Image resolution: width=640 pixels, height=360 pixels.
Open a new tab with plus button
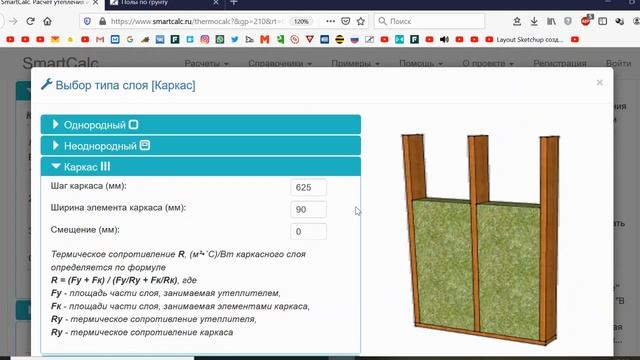pos(234,3)
